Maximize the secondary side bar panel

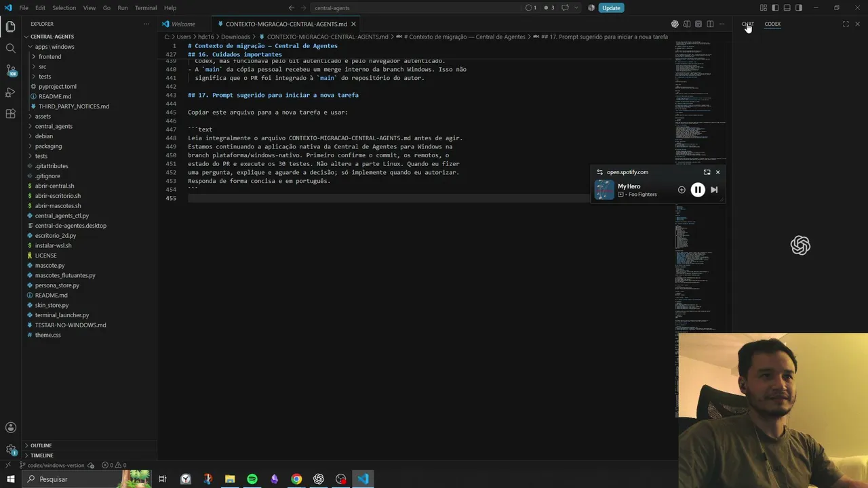[846, 24]
